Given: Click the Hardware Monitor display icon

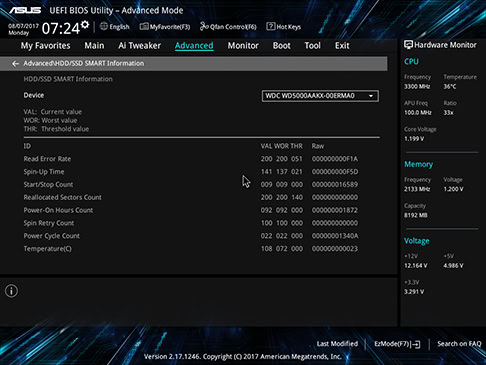Looking at the screenshot, I should pyautogui.click(x=408, y=45).
